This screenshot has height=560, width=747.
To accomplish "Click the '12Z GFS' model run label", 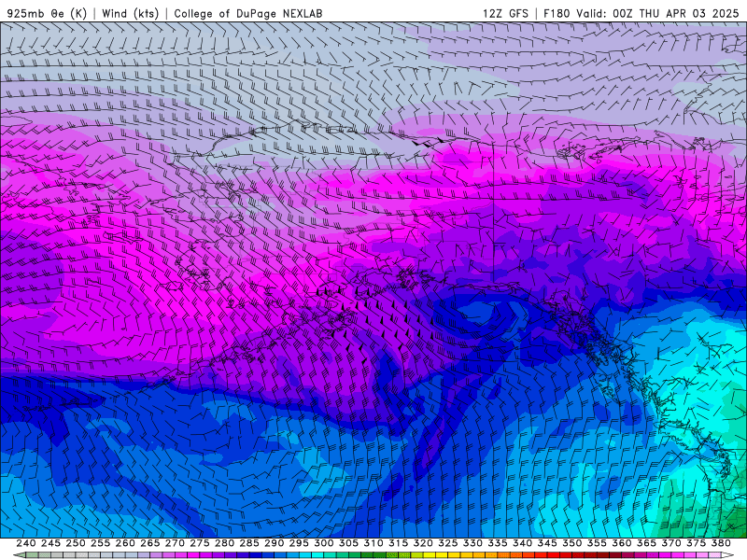I will point(505,13).
